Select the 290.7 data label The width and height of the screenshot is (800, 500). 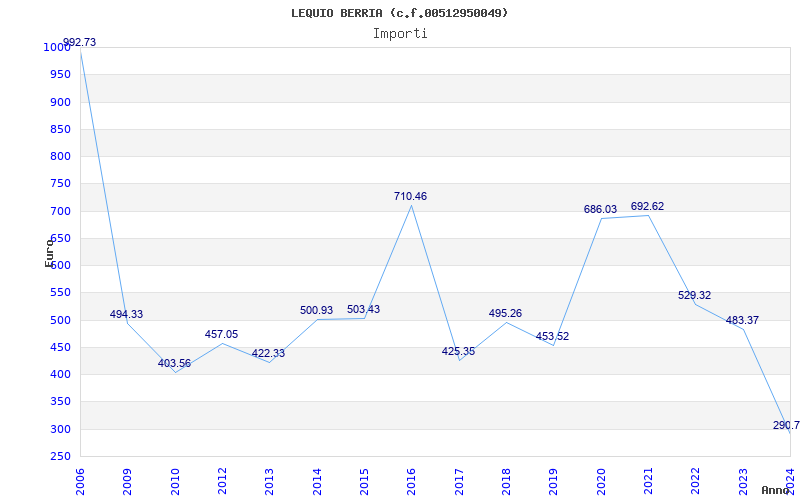(786, 426)
